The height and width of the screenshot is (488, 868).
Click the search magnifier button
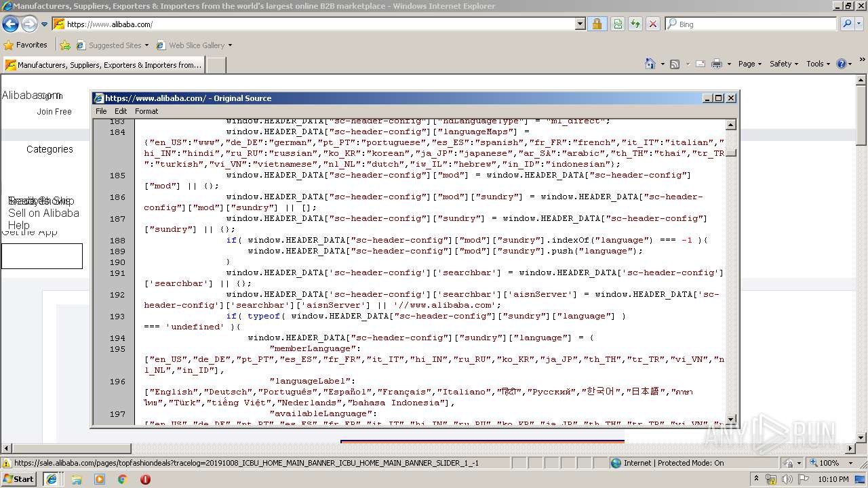point(847,24)
